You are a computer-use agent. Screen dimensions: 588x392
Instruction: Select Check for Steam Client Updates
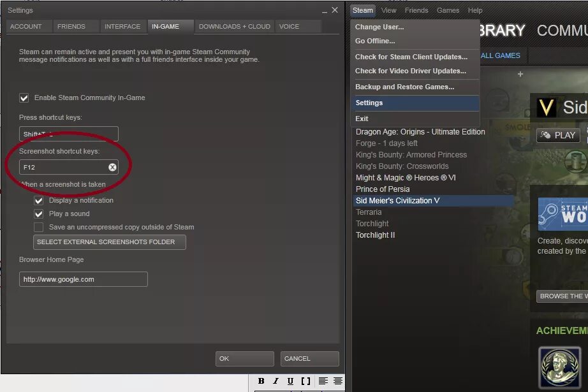pyautogui.click(x=415, y=57)
